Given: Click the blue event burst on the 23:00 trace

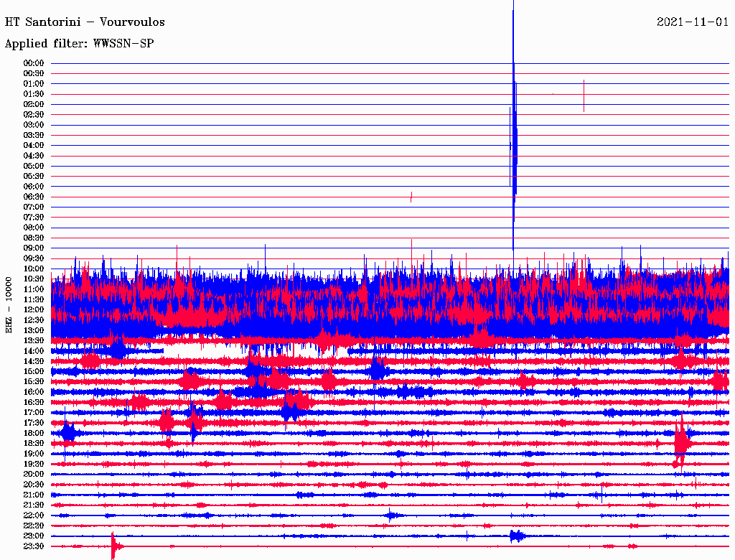Looking at the screenshot, I should (516, 536).
